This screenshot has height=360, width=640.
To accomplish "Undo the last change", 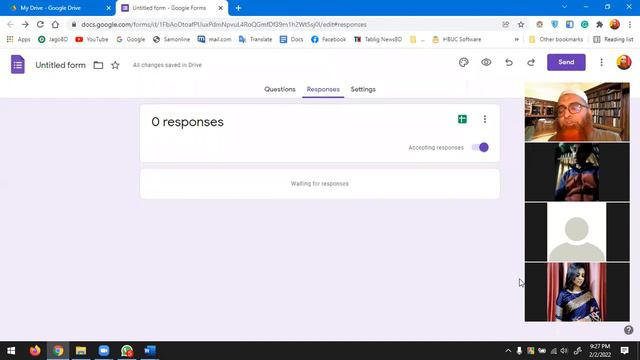I will 509,62.
